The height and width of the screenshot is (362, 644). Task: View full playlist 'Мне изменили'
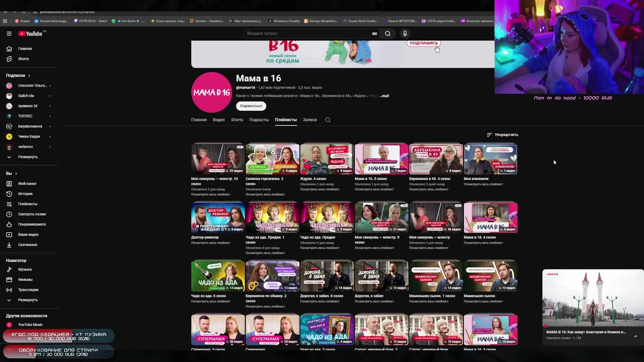tap(484, 184)
